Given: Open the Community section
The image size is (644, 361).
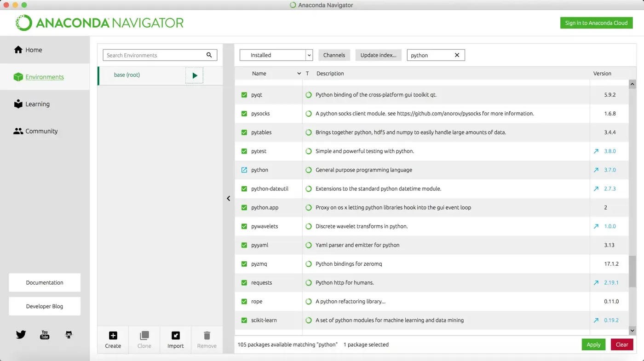Looking at the screenshot, I should click(45, 131).
